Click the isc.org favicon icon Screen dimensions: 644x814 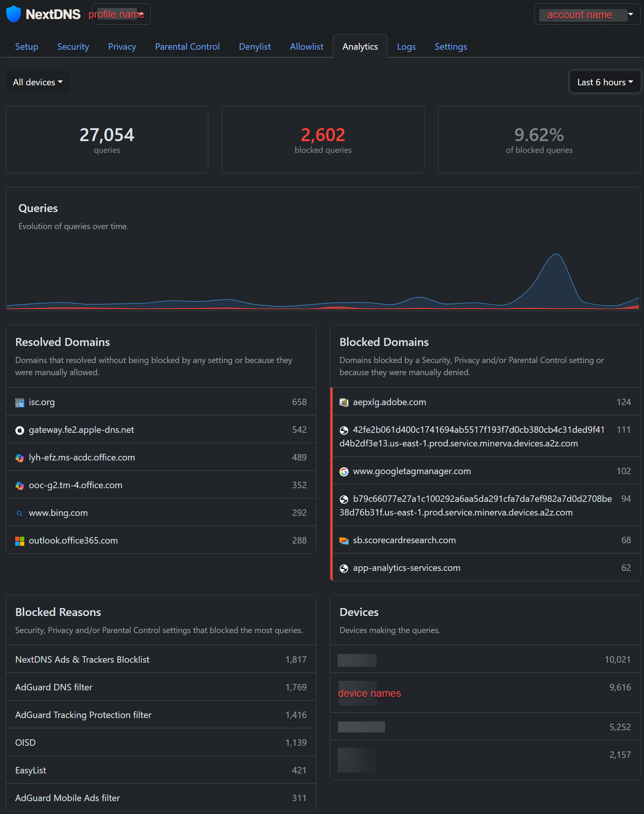20,402
